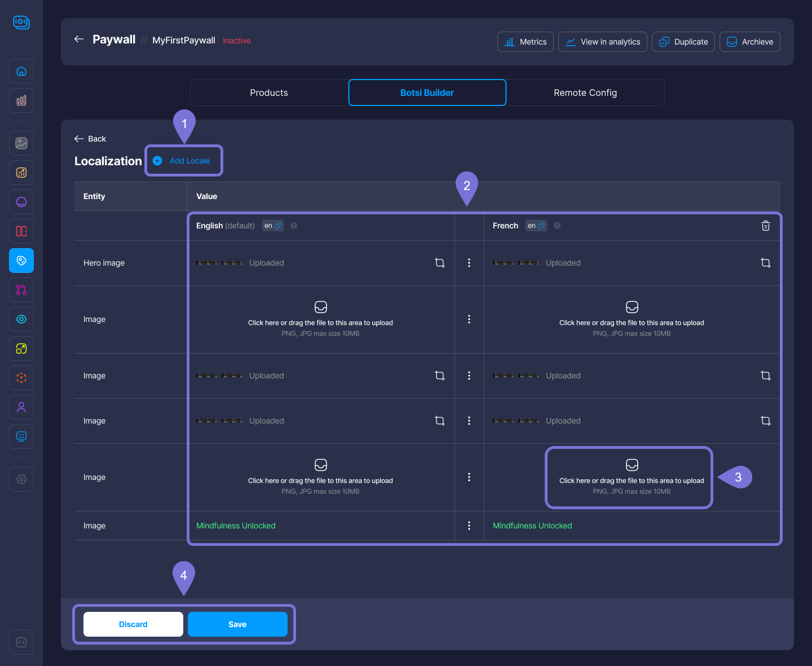Open the settings gear in the sidebar
Image resolution: width=812 pixels, height=666 pixels.
(21, 479)
